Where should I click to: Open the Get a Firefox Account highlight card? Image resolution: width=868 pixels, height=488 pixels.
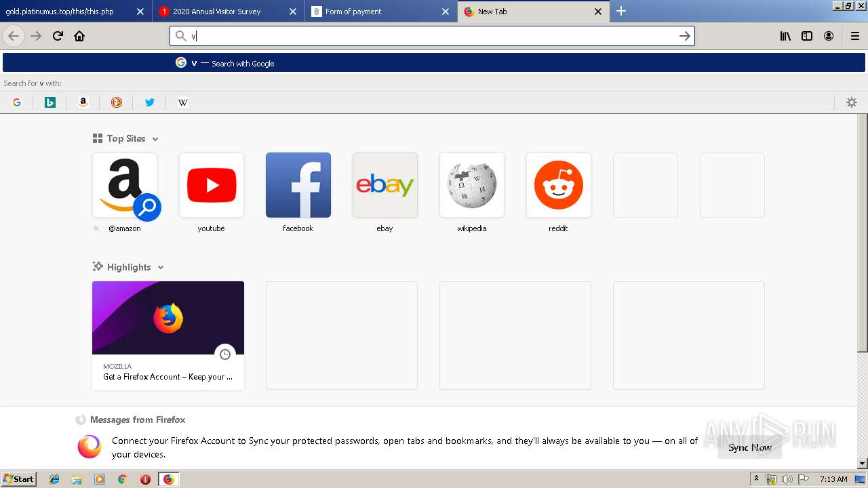pyautogui.click(x=168, y=335)
